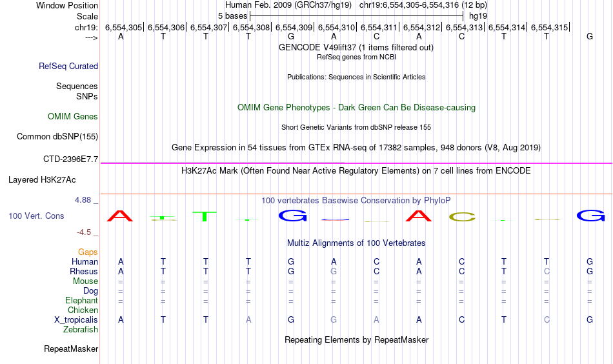Click the CTD-2396E7.7 gene label
Screen dimensions: 613x364
coord(70,159)
